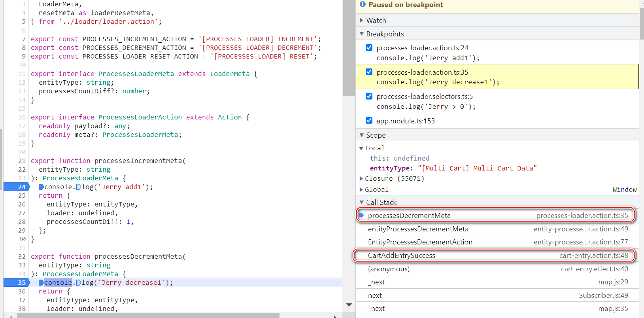Click line number 32 in the gutter

tap(22, 256)
